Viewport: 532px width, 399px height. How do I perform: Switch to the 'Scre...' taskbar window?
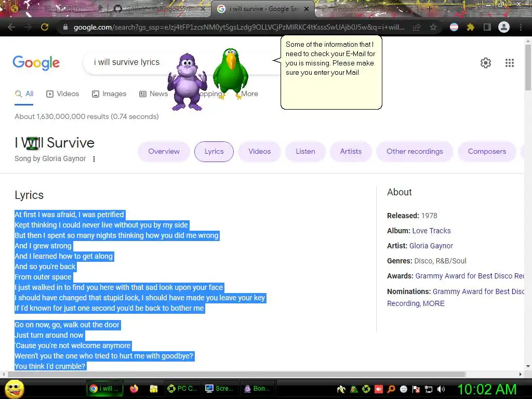pyautogui.click(x=220, y=389)
